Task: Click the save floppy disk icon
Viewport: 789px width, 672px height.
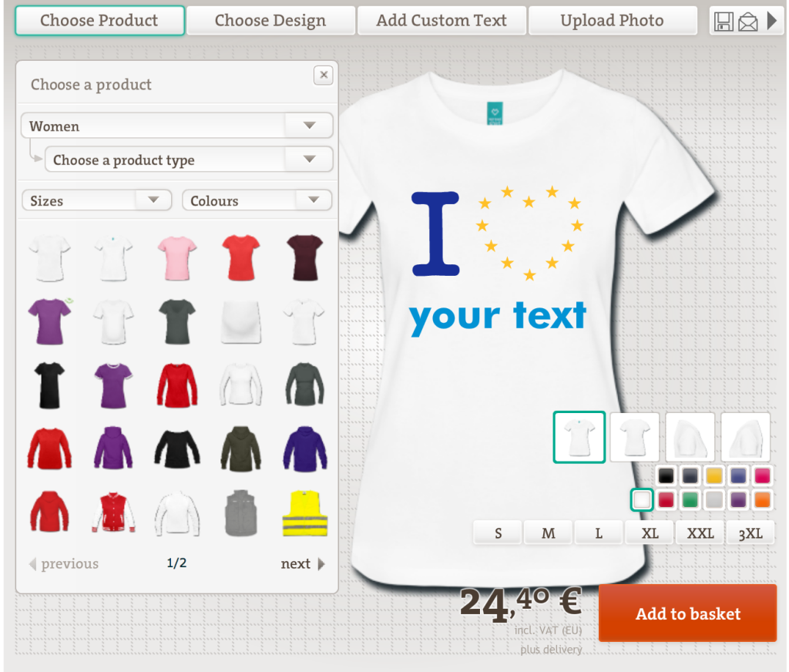Action: coord(723,21)
